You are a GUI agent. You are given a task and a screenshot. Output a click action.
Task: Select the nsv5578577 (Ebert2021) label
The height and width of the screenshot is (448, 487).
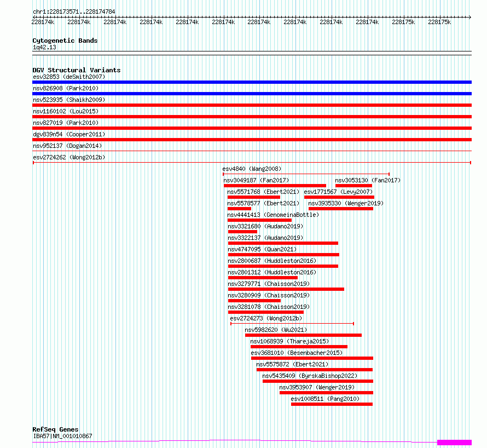pos(263,203)
